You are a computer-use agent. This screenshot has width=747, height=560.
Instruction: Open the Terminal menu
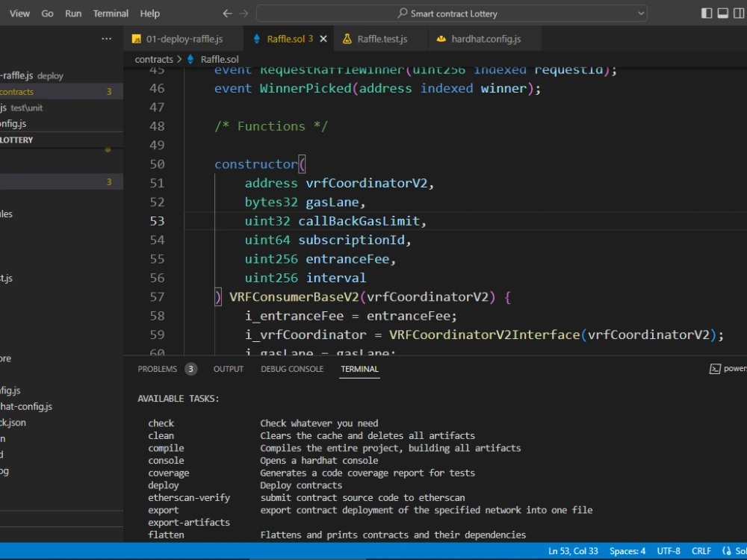[111, 13]
